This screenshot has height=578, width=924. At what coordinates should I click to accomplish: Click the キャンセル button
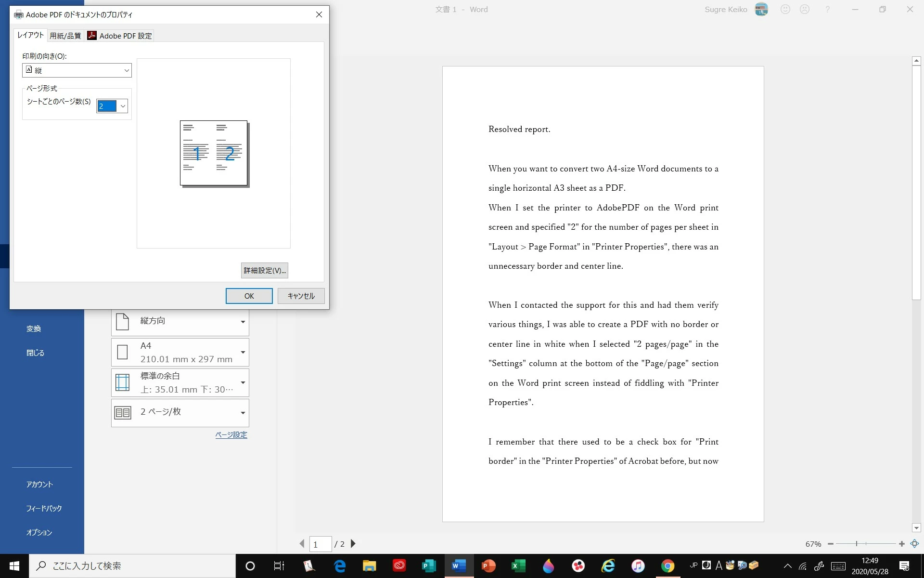[301, 296]
